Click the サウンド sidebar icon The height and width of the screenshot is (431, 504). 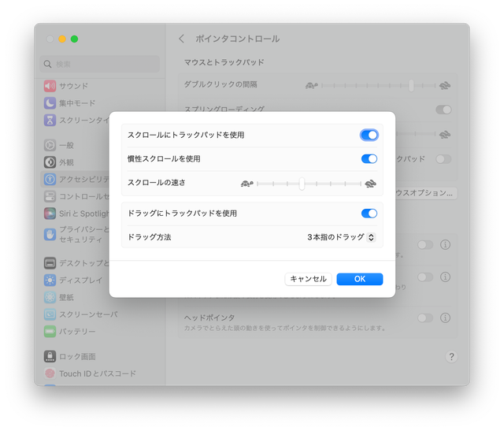50,86
